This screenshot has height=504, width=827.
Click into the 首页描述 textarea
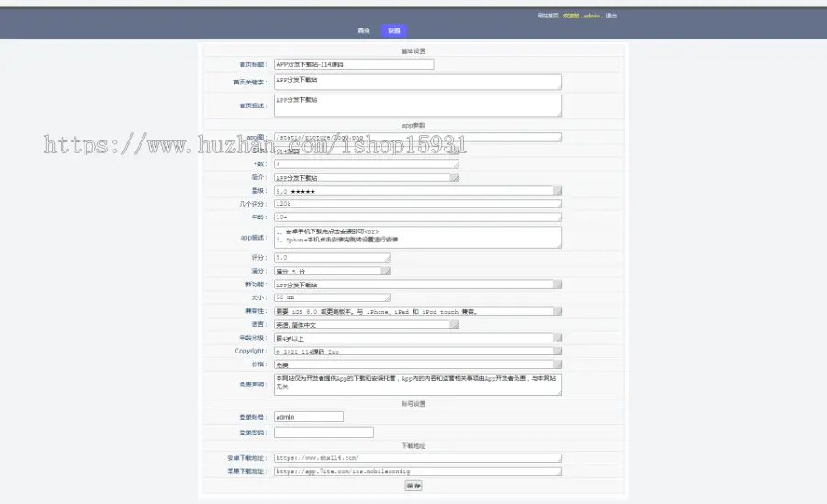(418, 106)
